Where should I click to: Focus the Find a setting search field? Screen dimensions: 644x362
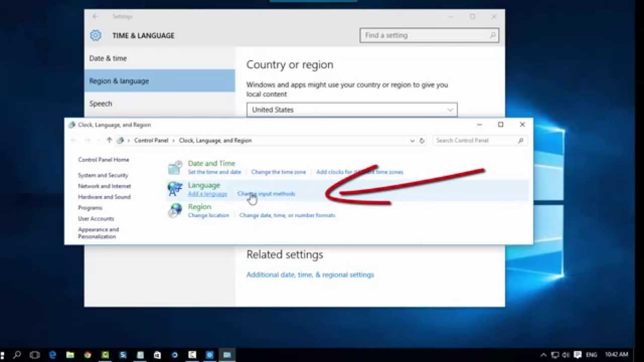pyautogui.click(x=429, y=35)
